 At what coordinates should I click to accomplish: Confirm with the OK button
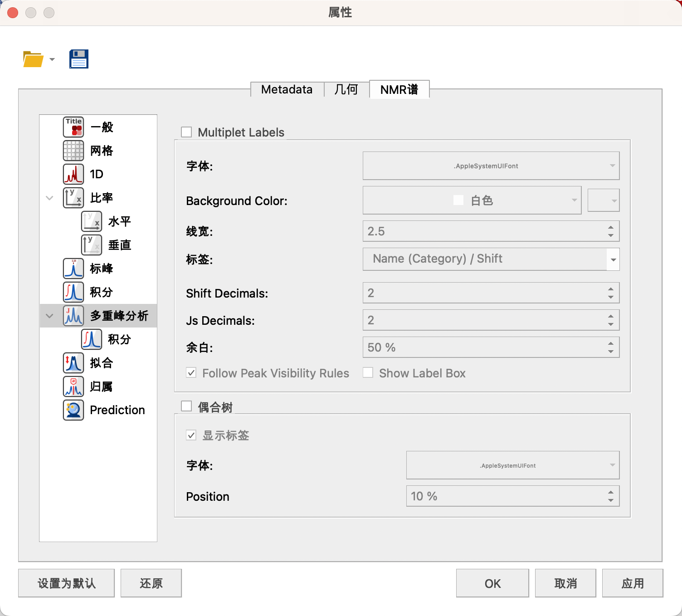[x=492, y=583]
